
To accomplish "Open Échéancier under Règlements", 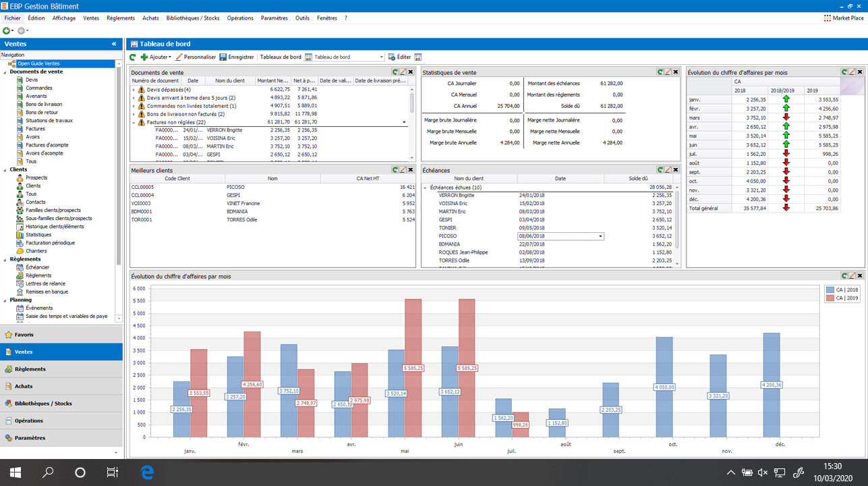I will tap(37, 267).
